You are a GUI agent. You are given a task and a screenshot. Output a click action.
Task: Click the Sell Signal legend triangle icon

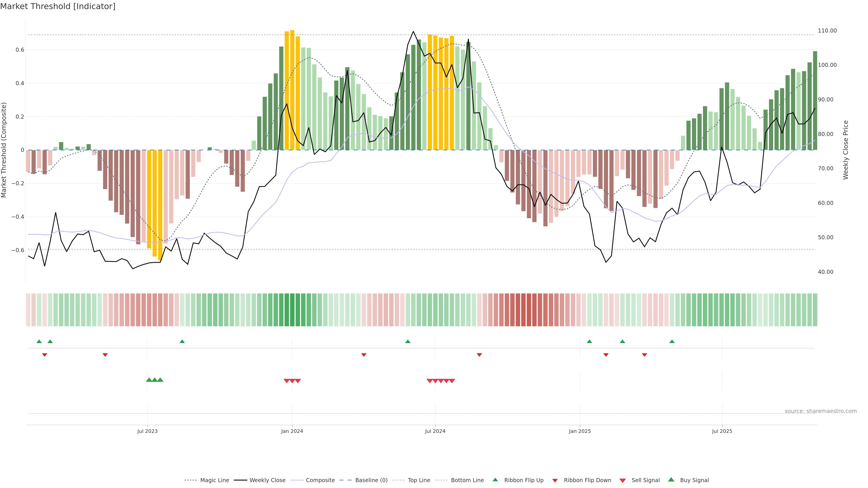coord(623,481)
